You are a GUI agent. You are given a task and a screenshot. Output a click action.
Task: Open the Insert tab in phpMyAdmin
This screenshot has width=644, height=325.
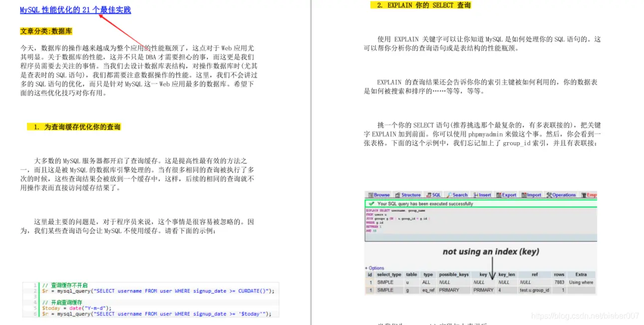tap(482, 195)
